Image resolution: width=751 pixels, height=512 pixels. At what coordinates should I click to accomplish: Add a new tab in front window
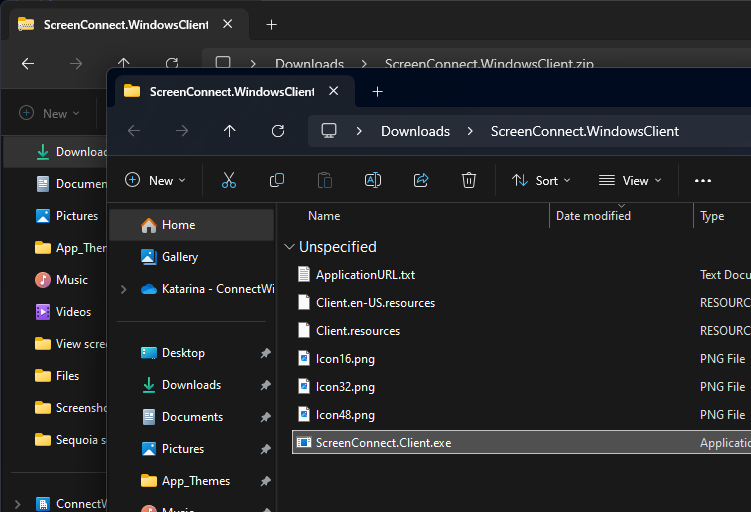pyautogui.click(x=377, y=91)
